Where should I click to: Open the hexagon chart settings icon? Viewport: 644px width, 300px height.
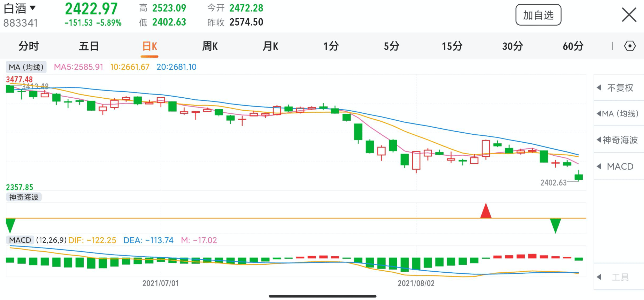[630, 46]
